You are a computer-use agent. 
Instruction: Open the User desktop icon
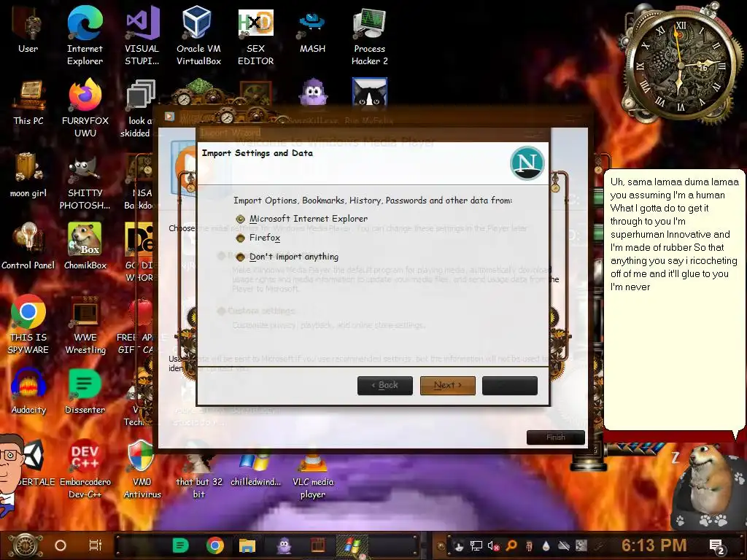click(28, 31)
